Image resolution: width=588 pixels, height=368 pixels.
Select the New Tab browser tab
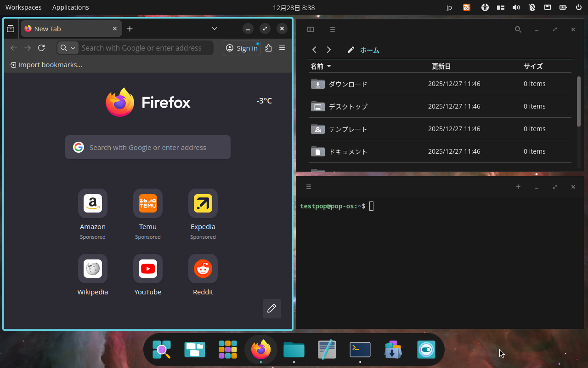click(64, 29)
